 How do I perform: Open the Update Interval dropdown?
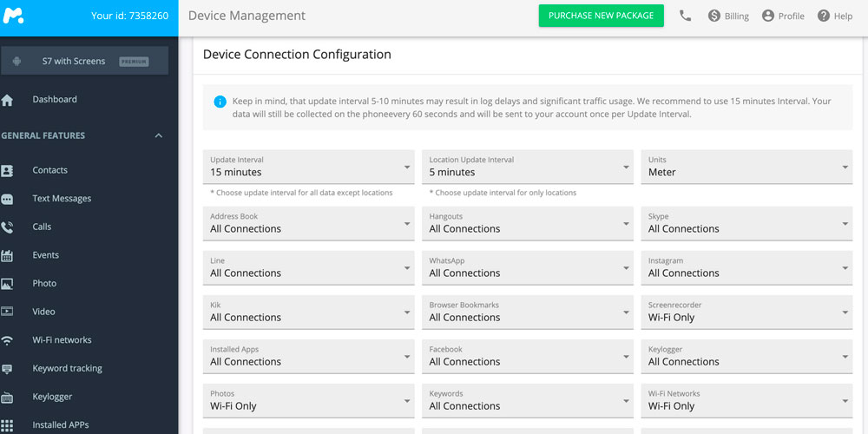pyautogui.click(x=308, y=167)
